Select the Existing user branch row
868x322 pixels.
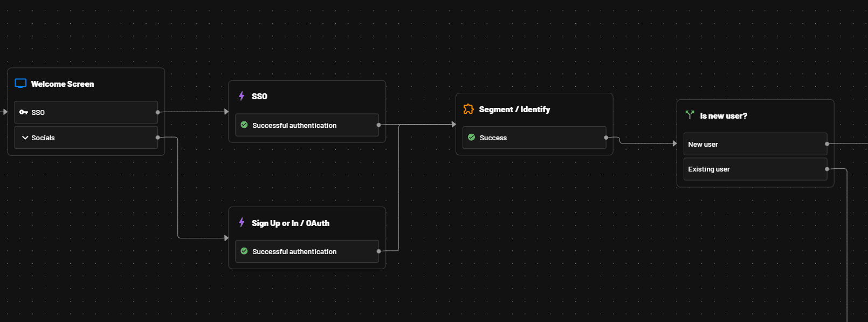coord(755,169)
